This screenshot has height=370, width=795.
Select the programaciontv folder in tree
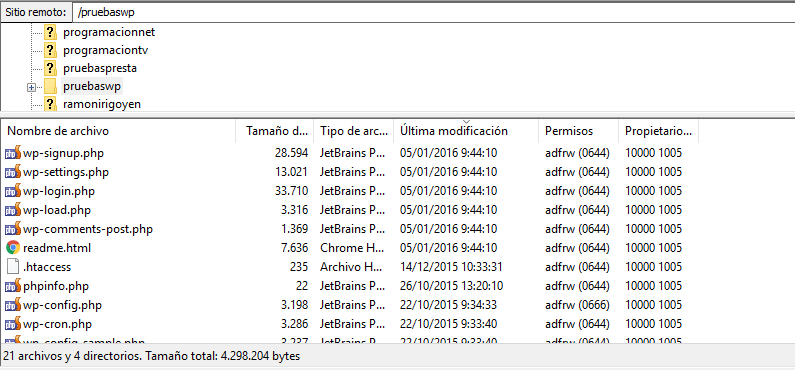click(105, 50)
